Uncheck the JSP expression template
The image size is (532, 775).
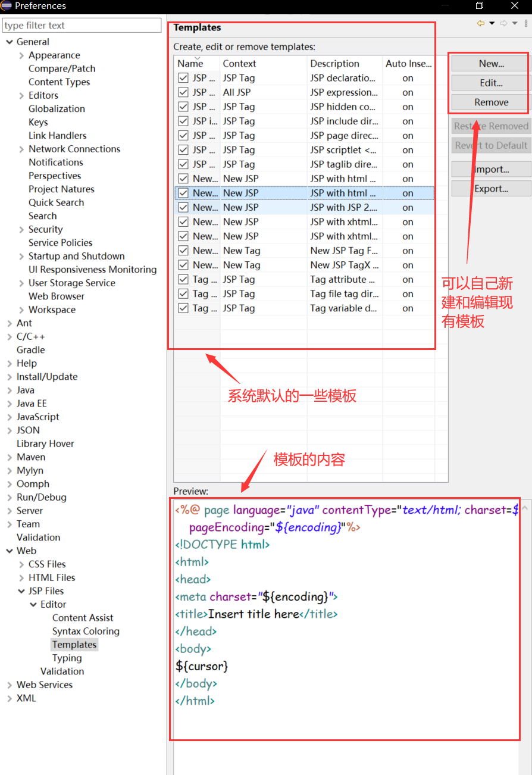(182, 92)
